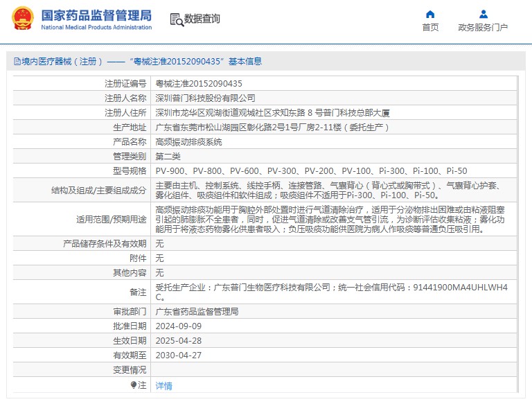Screen dimensions: 532x404
Task: Click the 变更情况 label
Action: (130, 370)
